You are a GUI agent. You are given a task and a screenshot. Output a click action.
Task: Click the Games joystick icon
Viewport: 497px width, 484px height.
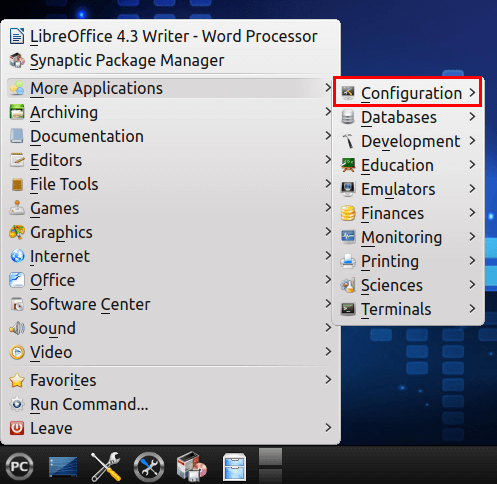(17, 208)
